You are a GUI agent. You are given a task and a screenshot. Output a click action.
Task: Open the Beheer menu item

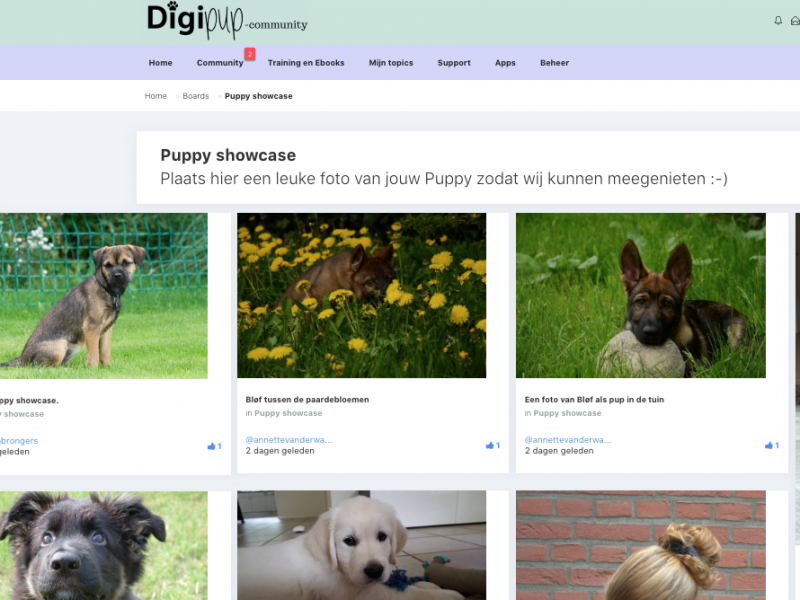click(554, 63)
